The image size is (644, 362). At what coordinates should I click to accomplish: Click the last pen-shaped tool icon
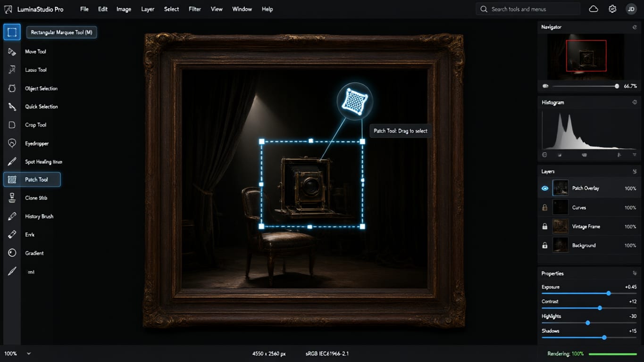click(x=12, y=271)
